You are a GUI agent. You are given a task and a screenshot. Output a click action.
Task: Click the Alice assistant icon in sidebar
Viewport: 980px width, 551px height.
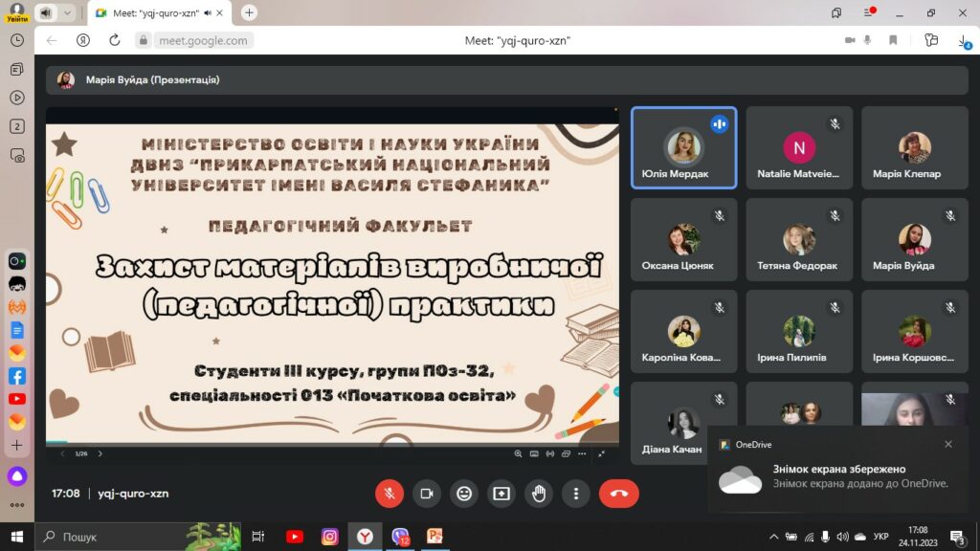point(17,476)
